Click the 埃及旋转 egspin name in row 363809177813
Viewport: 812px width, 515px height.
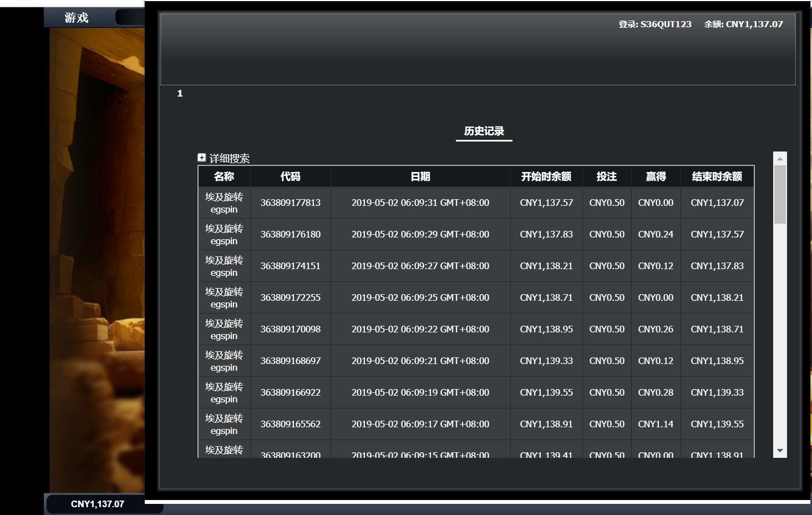[224, 203]
